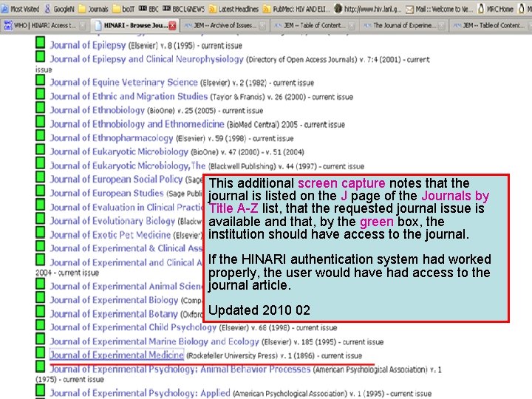Open Experimental Psychology: Animal Behavior Processes link
532x399 pixels.
pyautogui.click(x=180, y=369)
